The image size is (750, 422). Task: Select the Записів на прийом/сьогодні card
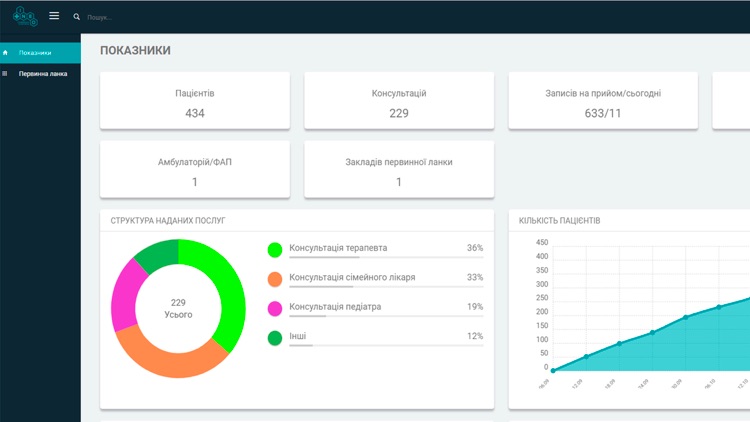tap(602, 101)
